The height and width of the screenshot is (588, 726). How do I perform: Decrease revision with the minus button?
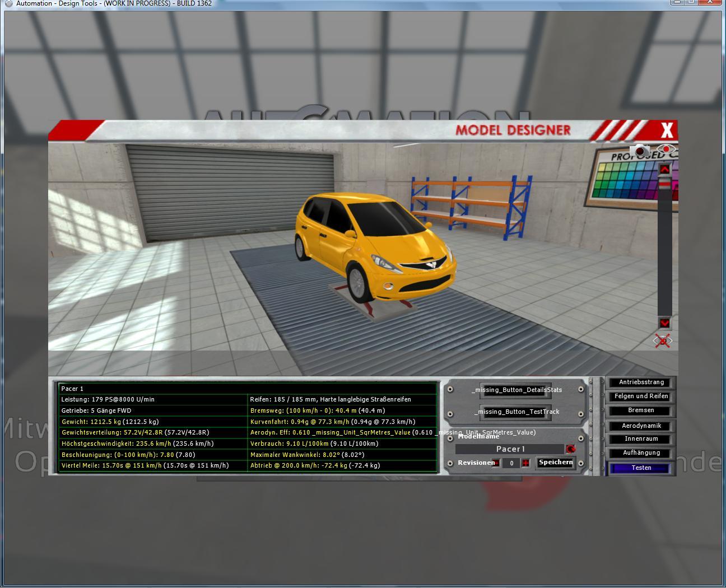(495, 463)
